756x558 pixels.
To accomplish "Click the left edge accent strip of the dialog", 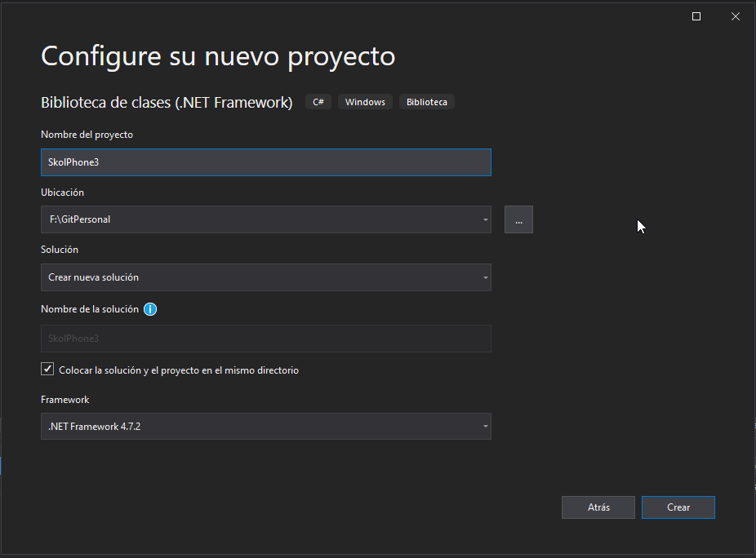I will (3, 466).
